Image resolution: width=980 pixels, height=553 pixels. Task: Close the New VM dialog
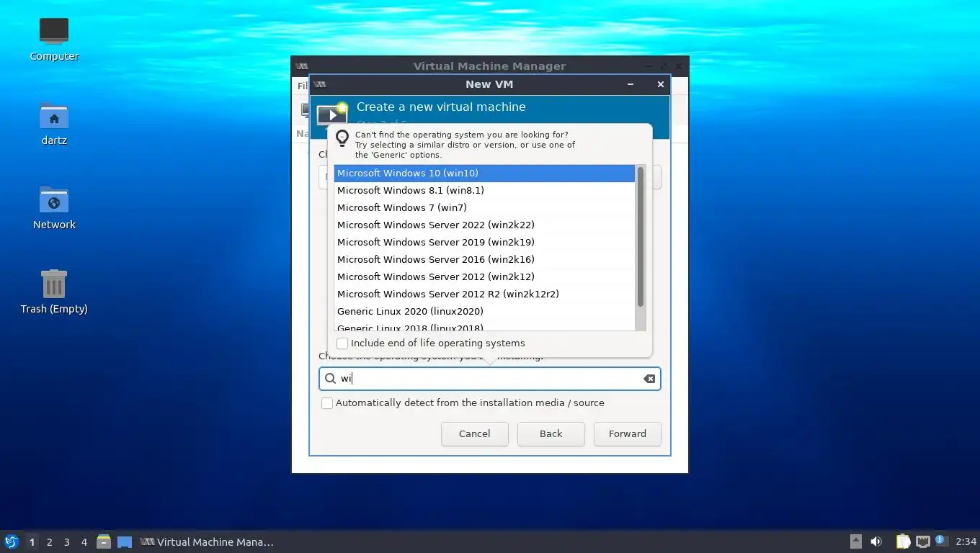pyautogui.click(x=660, y=84)
